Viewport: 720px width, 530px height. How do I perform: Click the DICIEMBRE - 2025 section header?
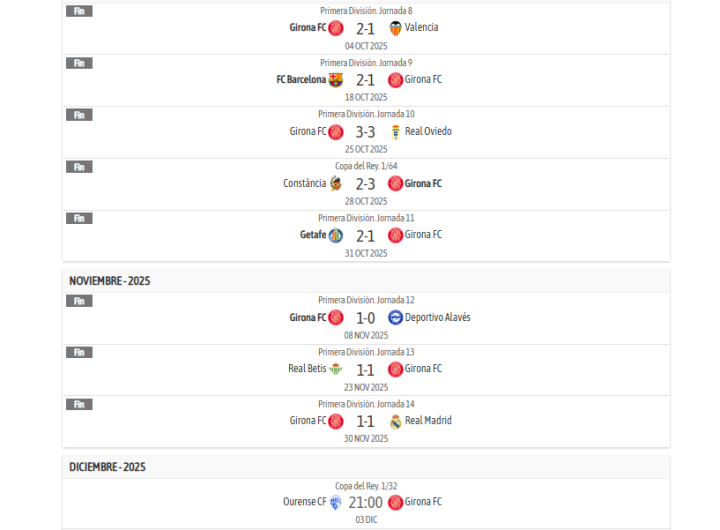tap(107, 467)
